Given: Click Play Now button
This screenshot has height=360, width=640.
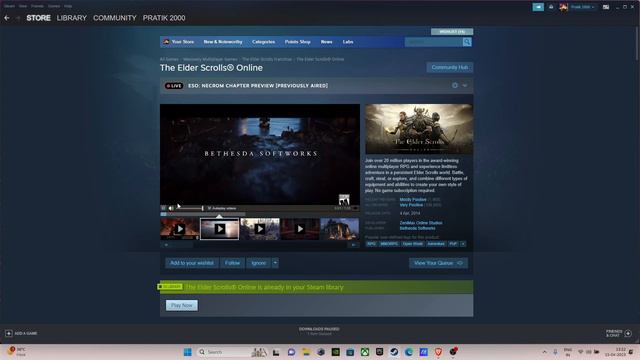Looking at the screenshot, I should click(x=182, y=305).
